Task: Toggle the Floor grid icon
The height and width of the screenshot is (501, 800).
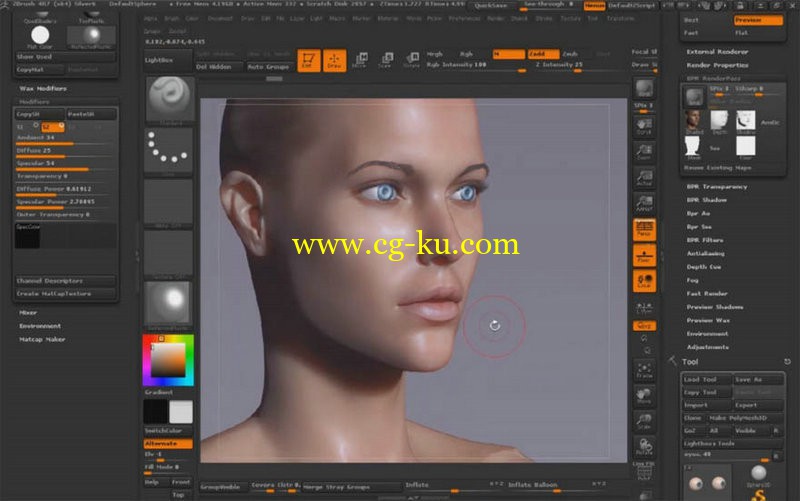Action: 644,255
